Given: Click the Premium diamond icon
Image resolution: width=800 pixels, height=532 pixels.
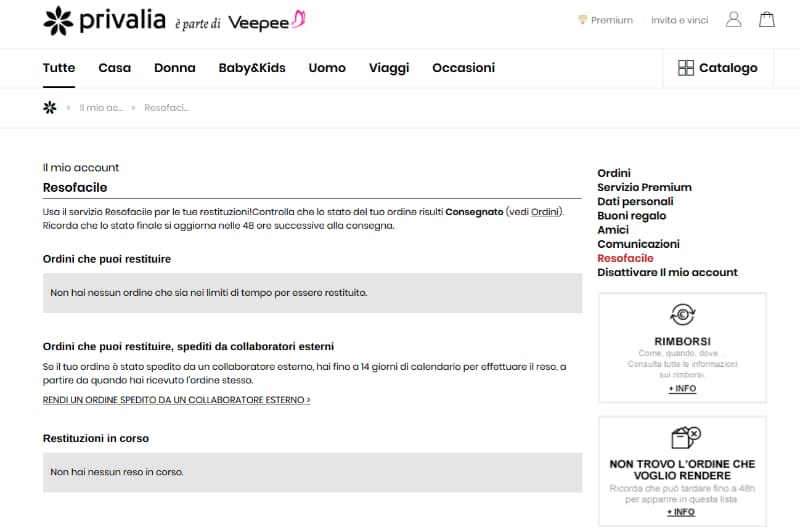Looking at the screenshot, I should [582, 20].
